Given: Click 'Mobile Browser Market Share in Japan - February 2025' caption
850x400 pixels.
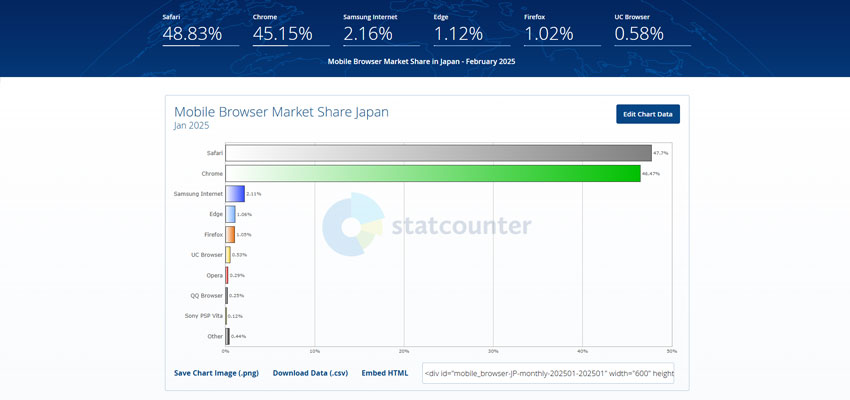Looking at the screenshot, I should (x=421, y=62).
